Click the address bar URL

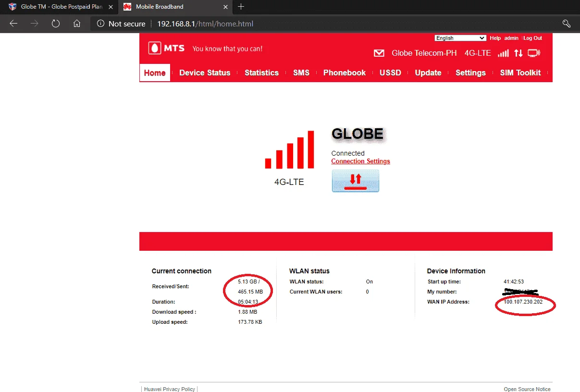coord(205,24)
